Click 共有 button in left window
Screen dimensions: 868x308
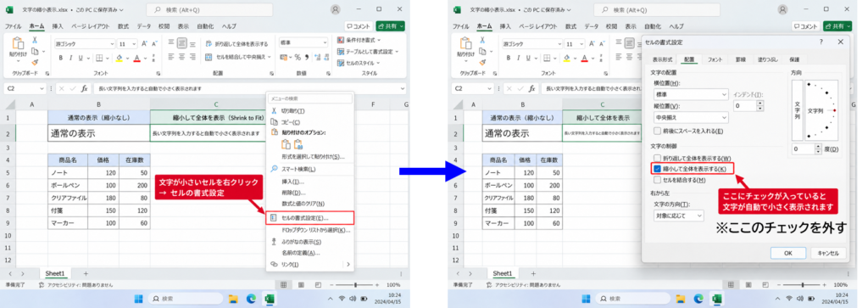[x=390, y=26]
